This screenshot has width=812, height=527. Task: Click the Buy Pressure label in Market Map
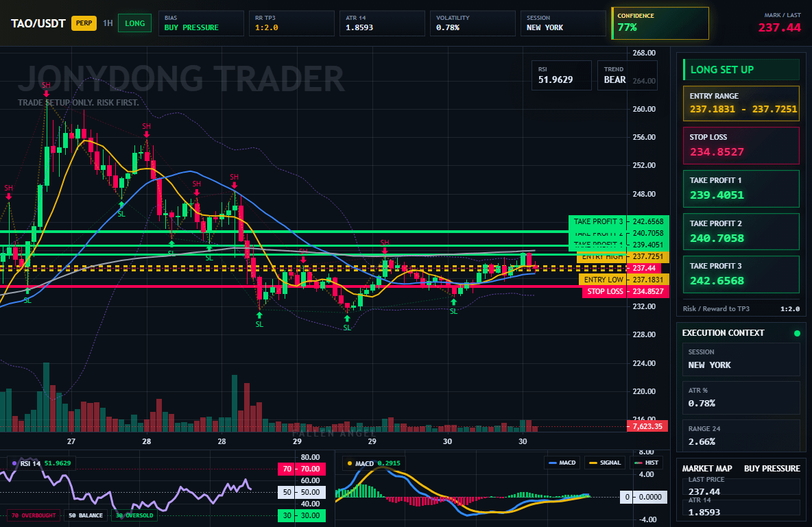[x=772, y=469]
